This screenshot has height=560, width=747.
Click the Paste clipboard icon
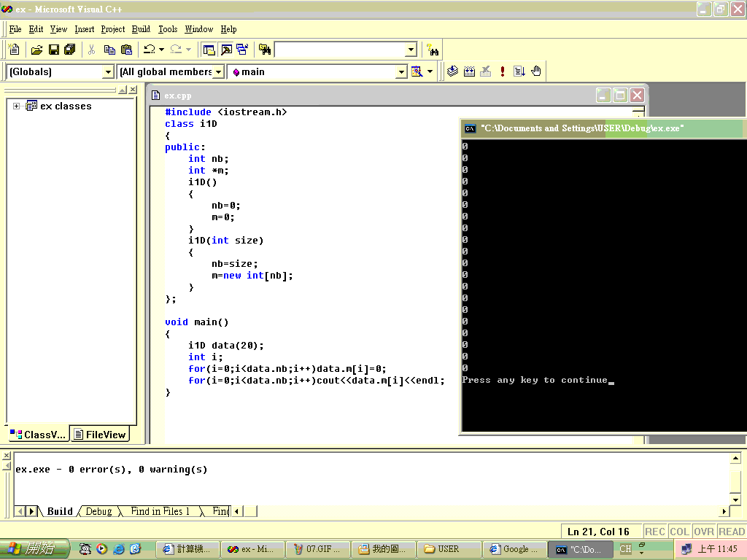click(126, 50)
